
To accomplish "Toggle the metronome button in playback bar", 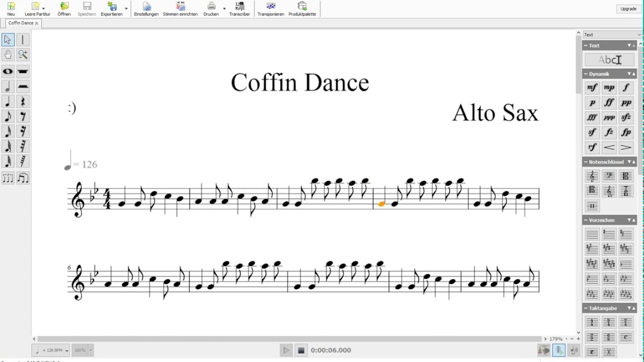I will point(558,350).
